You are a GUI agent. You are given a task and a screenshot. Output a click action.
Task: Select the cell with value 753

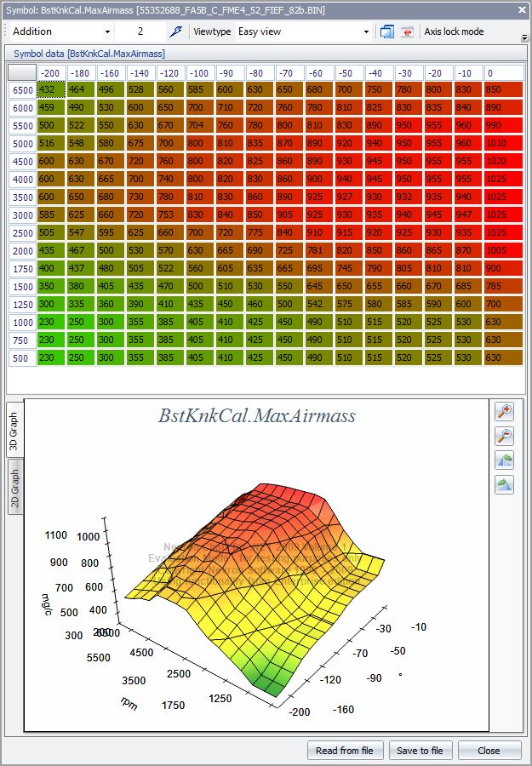[x=171, y=215]
